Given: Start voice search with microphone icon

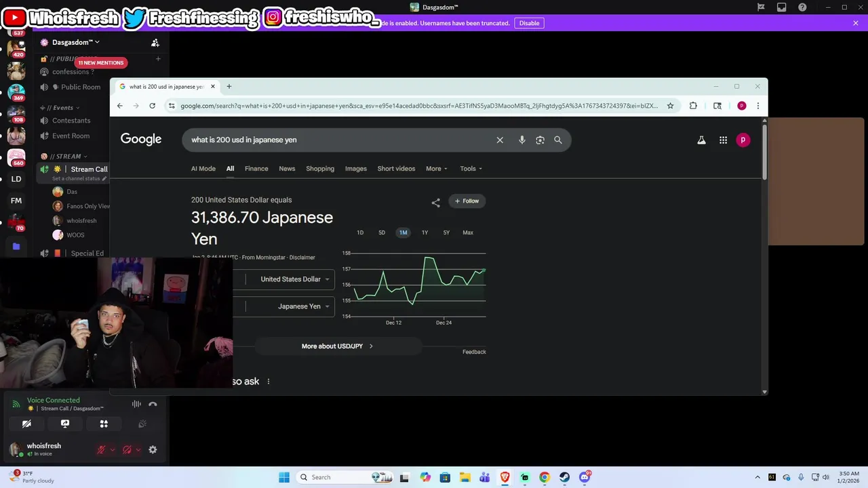Looking at the screenshot, I should click(522, 140).
